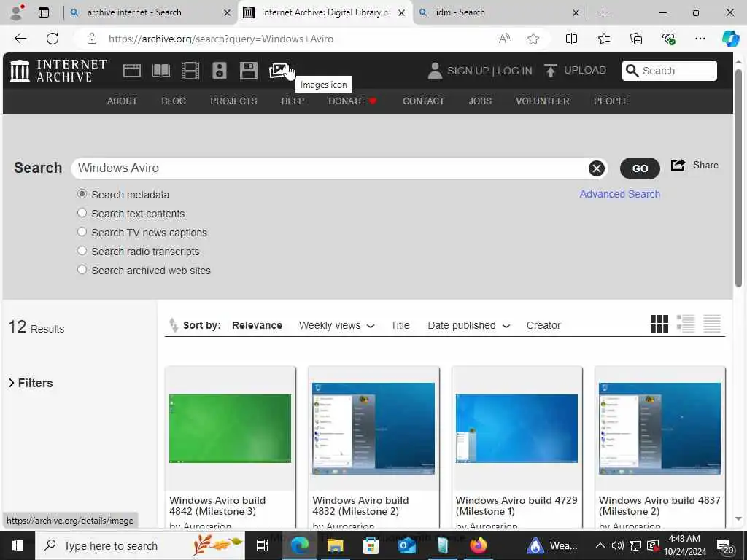The image size is (747, 560).
Task: Open Windows Aviro build 4837 thumbnail
Action: point(659,429)
